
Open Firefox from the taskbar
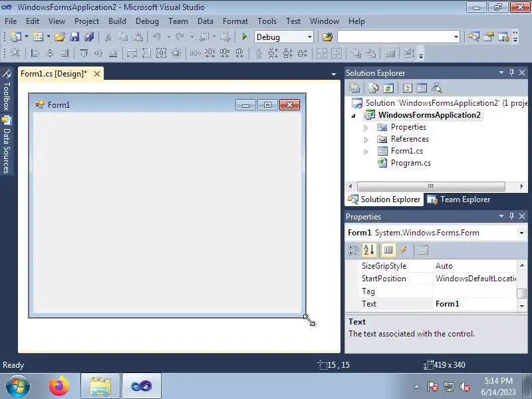pyautogui.click(x=59, y=386)
